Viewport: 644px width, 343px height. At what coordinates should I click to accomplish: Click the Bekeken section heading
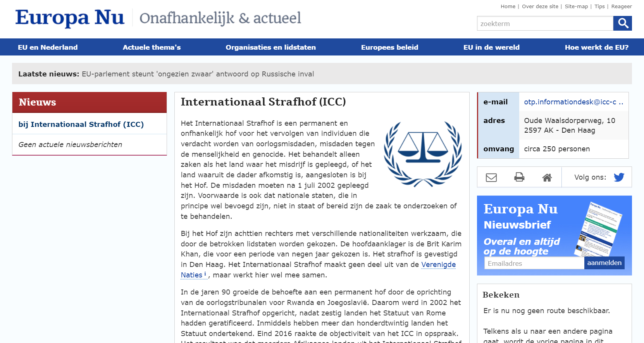pyautogui.click(x=501, y=295)
